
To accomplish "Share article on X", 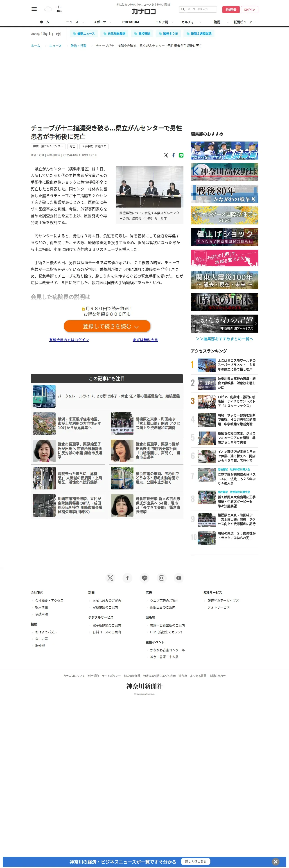I will pyautogui.click(x=166, y=155).
